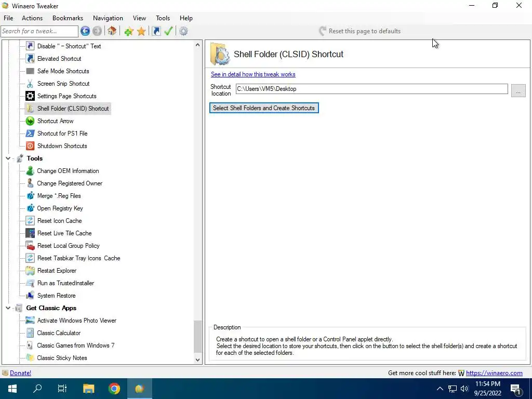Click the scissors icon for Screen Snip Shortcut
532x399 pixels.
30,84
